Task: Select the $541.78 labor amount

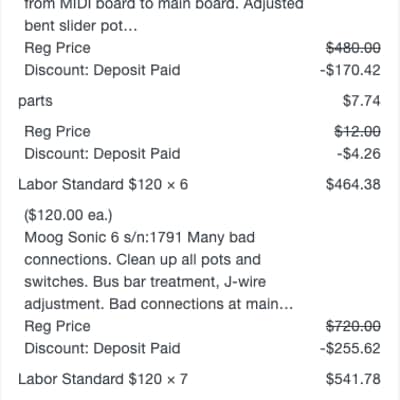Action: (353, 379)
